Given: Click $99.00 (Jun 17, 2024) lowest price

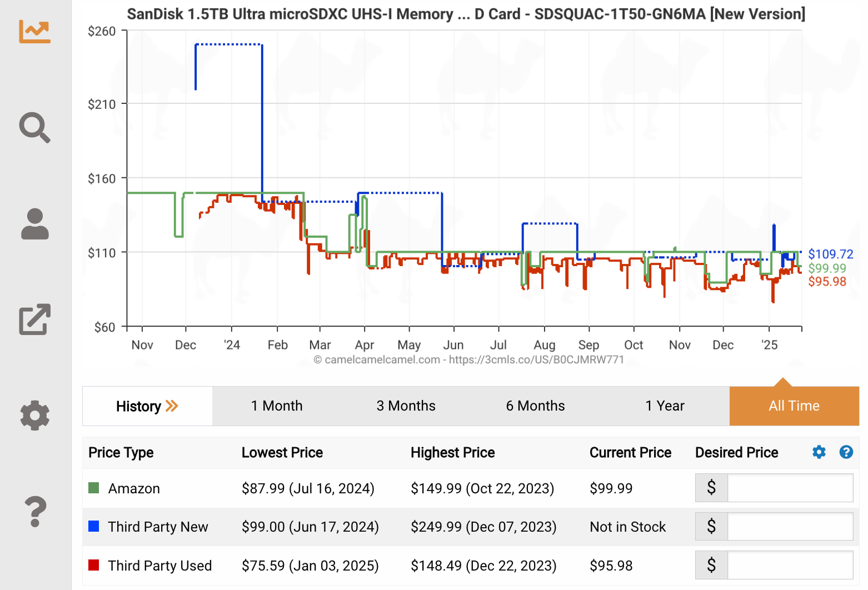Looking at the screenshot, I should coord(310,527).
